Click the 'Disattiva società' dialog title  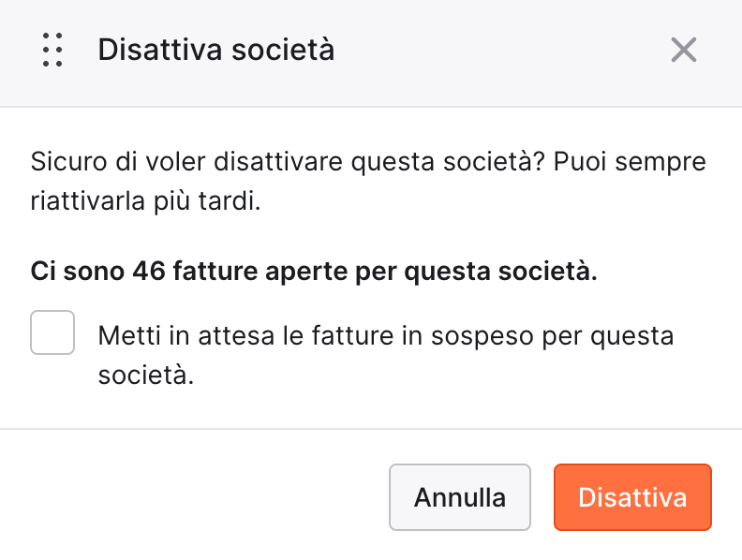(x=216, y=50)
